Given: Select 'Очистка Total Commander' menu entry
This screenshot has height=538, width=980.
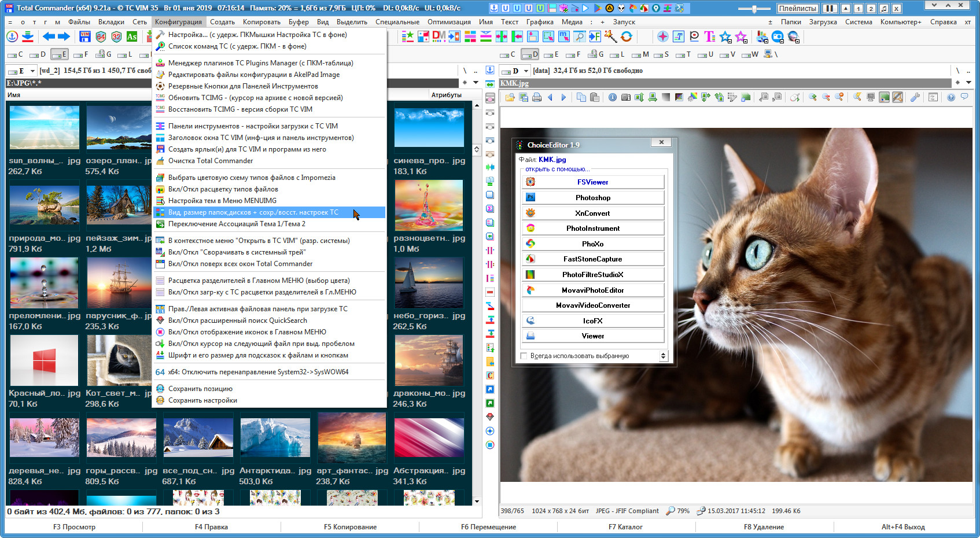Looking at the screenshot, I should [x=211, y=161].
